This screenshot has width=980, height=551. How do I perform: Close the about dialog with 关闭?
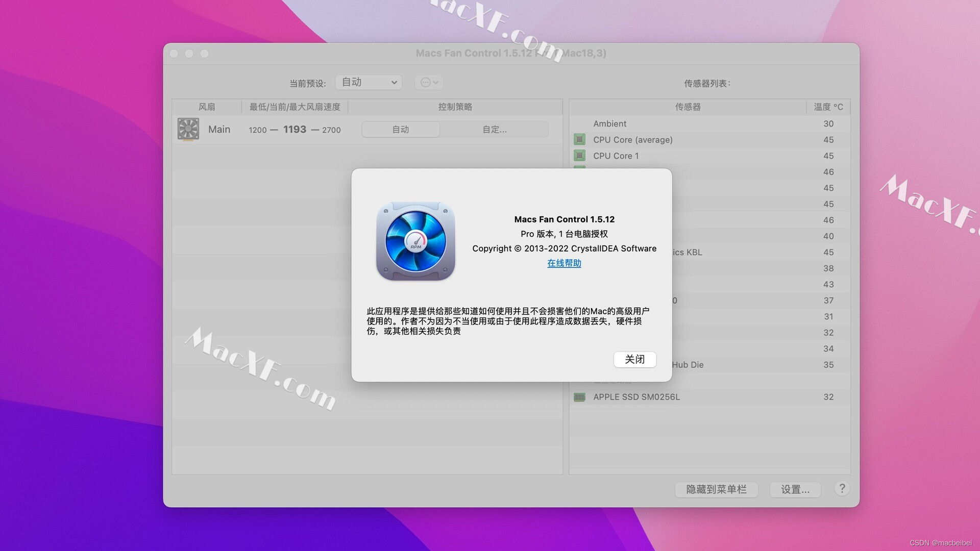(634, 360)
